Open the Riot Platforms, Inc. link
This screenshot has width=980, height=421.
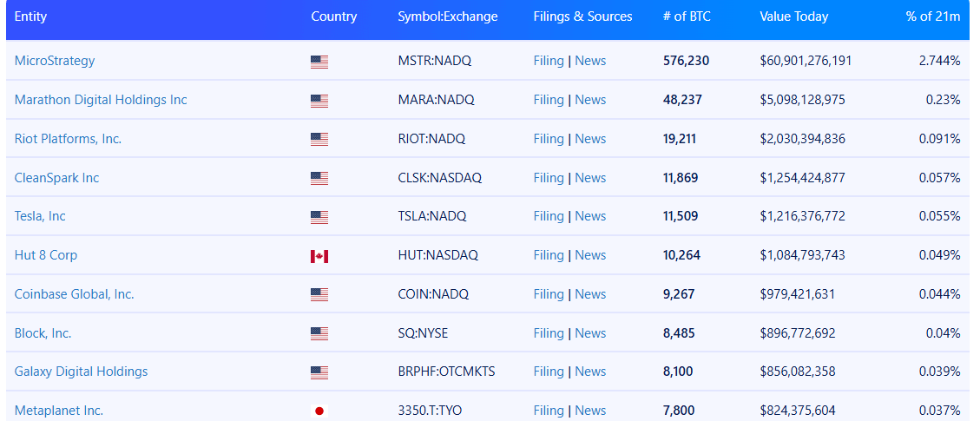[x=68, y=139]
